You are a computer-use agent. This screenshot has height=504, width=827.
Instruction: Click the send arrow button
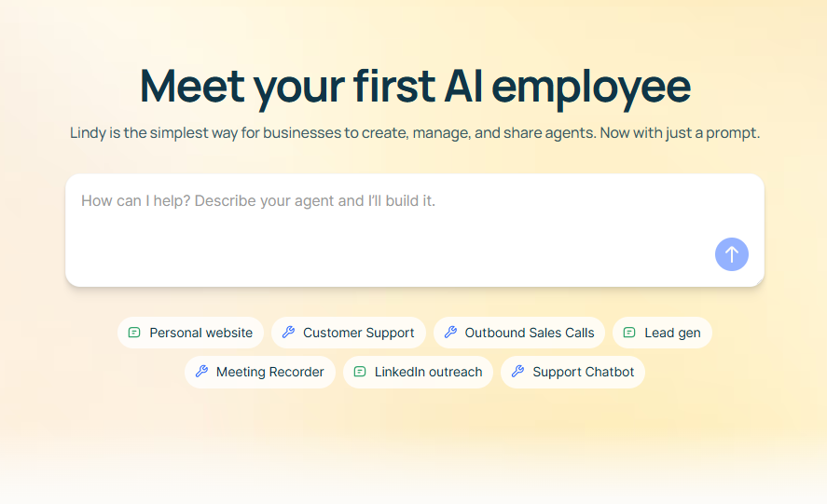tap(732, 254)
